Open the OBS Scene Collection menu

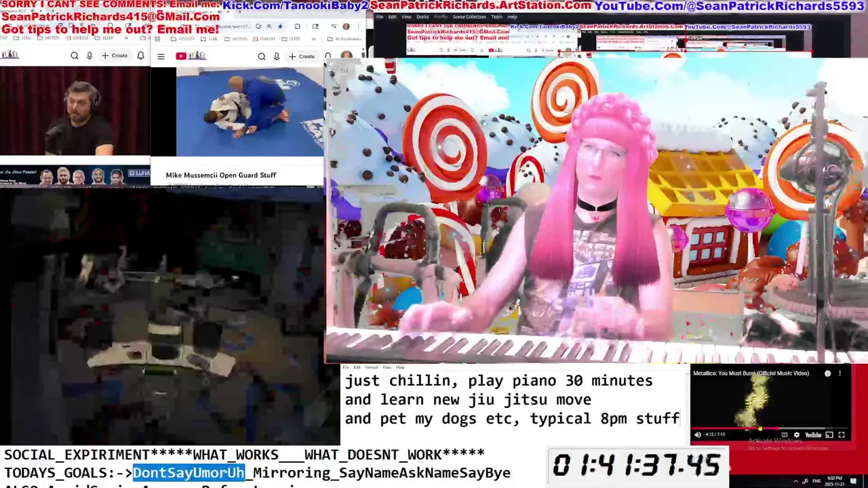pyautogui.click(x=469, y=17)
